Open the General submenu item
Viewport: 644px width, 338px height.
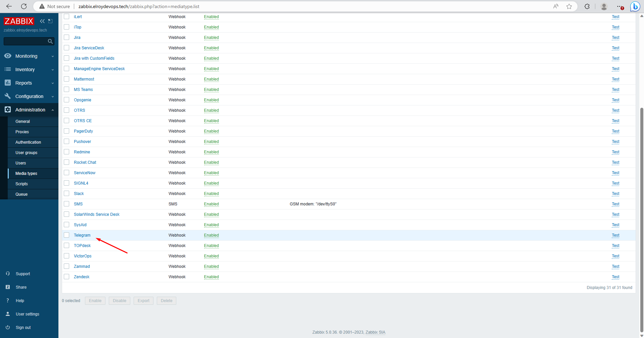tap(33, 122)
